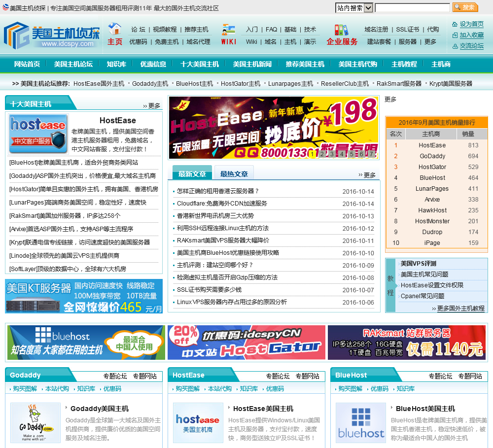Open 美国主机论坛 in the teal nav bar
Image resolution: width=493 pixels, height=448 pixels.
click(73, 64)
